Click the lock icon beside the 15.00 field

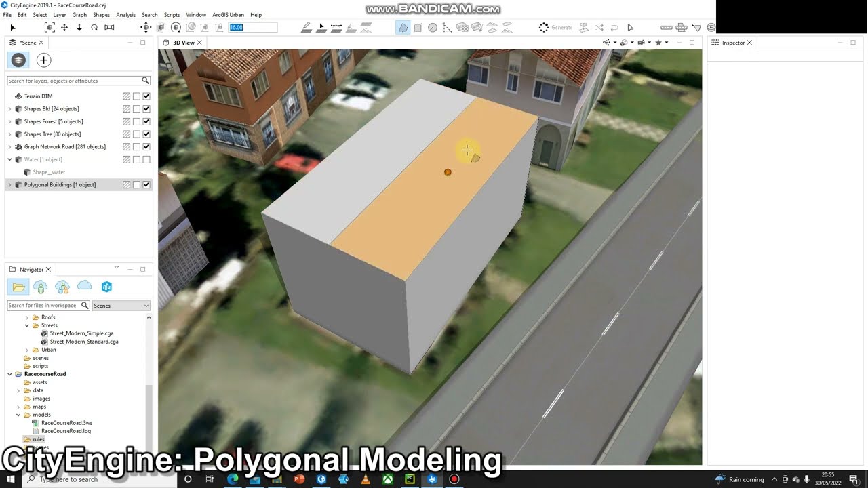[220, 28]
